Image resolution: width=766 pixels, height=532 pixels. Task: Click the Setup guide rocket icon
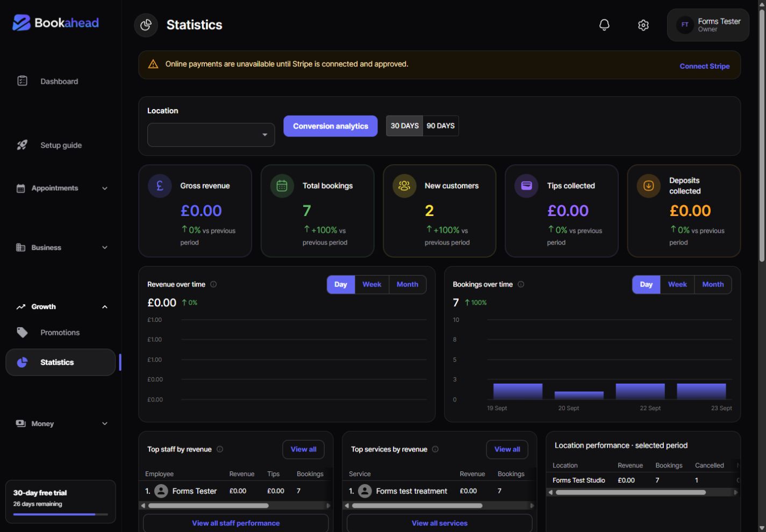click(x=22, y=145)
